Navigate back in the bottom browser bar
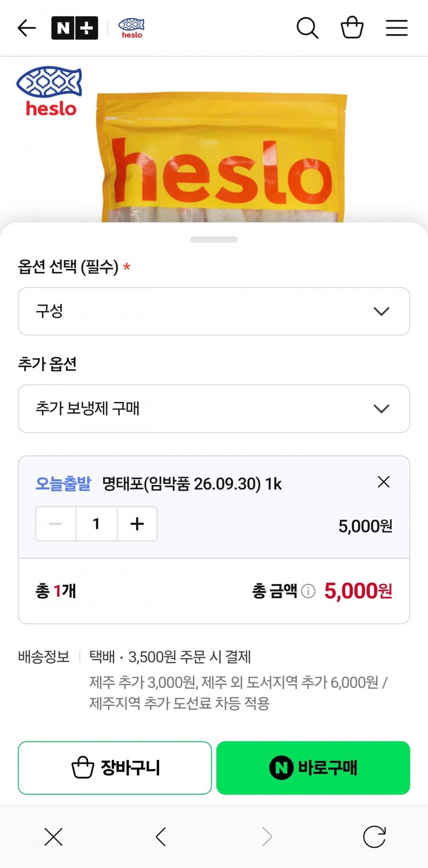The height and width of the screenshot is (868, 428). click(x=161, y=837)
